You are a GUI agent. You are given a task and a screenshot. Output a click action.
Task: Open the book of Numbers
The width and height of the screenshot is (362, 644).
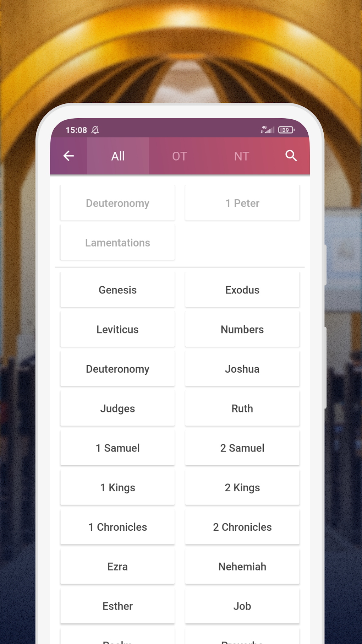(242, 329)
